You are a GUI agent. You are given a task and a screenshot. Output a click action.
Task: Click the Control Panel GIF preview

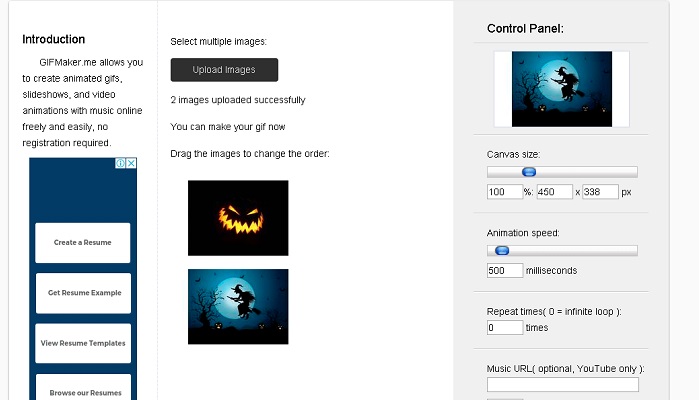[x=562, y=89]
